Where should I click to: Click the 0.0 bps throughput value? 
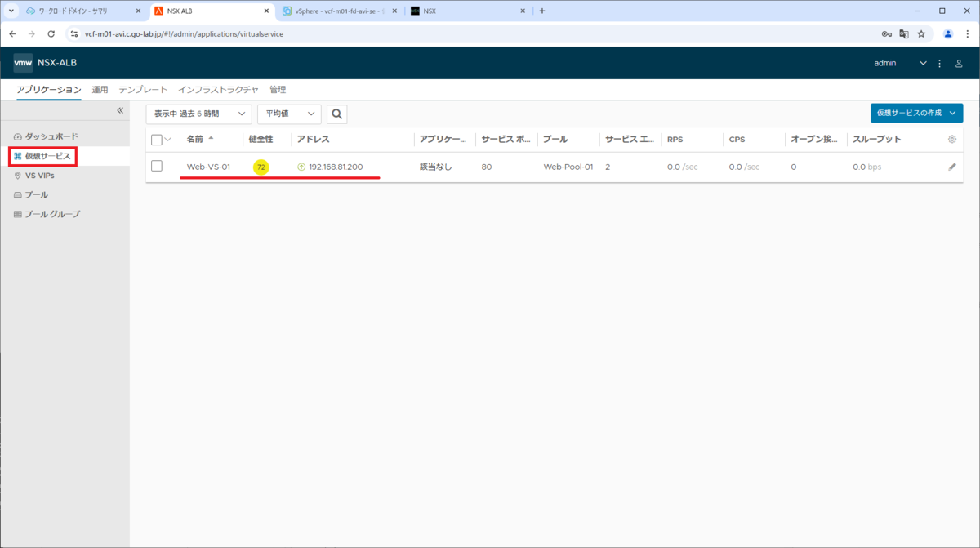[x=867, y=167]
